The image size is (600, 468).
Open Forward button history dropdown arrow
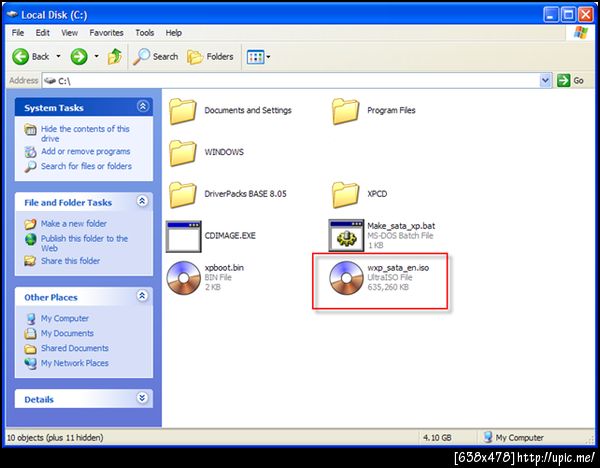pyautogui.click(x=96, y=57)
